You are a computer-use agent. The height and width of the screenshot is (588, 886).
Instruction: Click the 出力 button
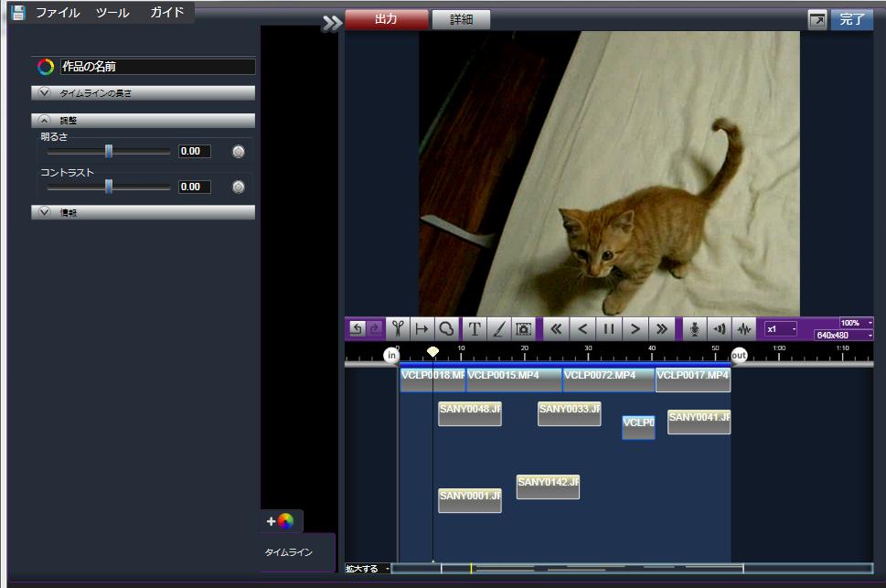click(x=386, y=19)
